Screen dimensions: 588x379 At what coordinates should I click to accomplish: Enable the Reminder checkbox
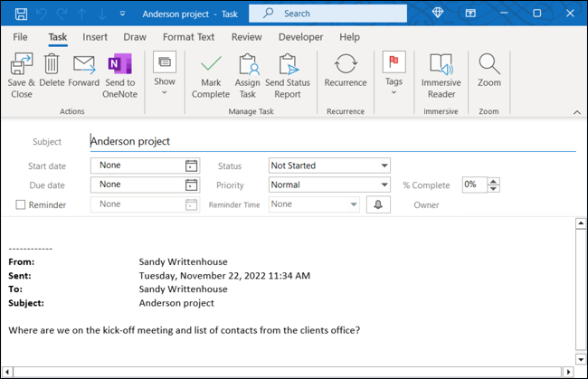(21, 204)
